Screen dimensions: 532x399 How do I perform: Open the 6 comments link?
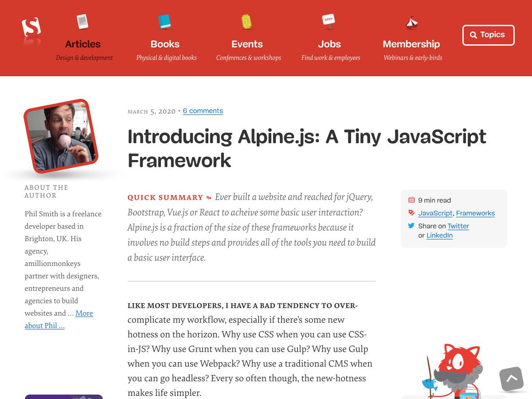pos(203,111)
